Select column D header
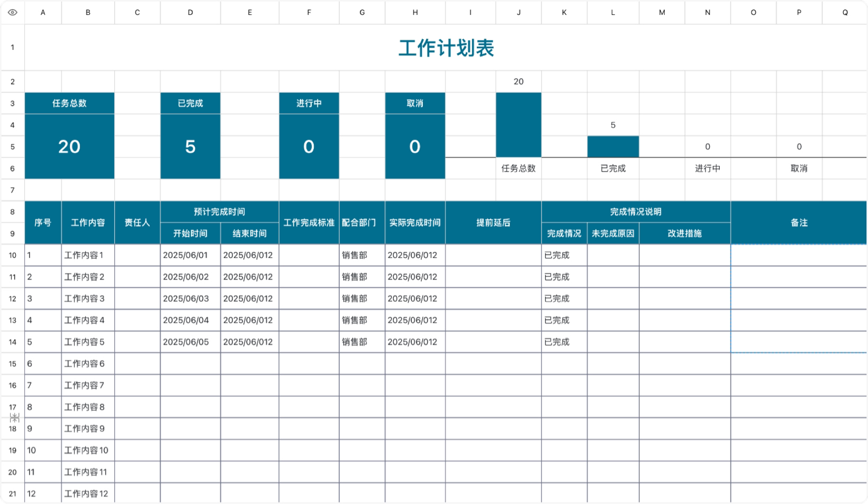This screenshot has height=504, width=868. point(191,12)
